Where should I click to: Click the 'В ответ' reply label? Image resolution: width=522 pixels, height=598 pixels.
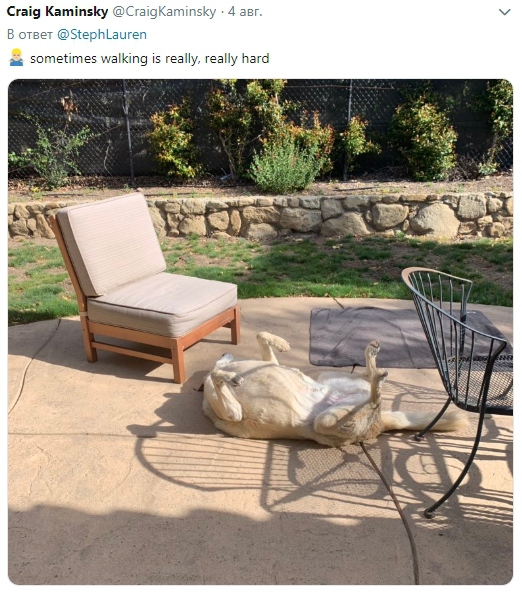point(30,34)
